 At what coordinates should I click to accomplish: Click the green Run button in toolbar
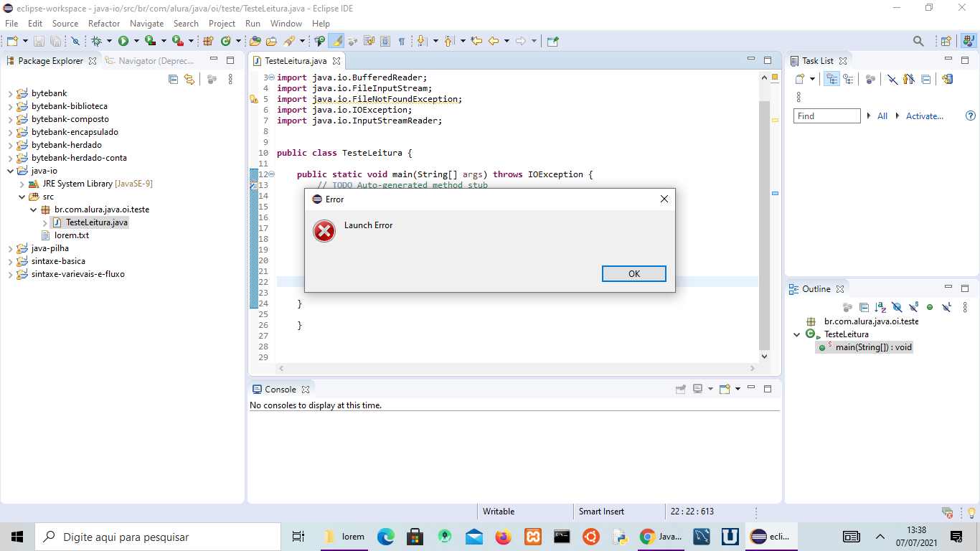coord(123,42)
